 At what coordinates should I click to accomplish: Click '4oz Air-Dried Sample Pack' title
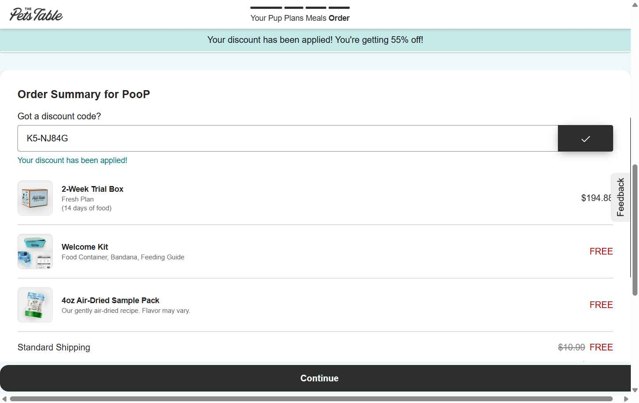pos(110,300)
